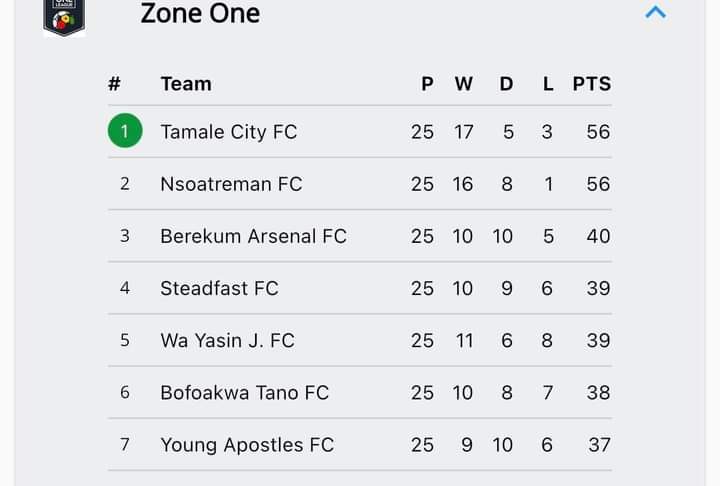Click the L losses column header
This screenshot has width=720, height=486.
pos(548,84)
